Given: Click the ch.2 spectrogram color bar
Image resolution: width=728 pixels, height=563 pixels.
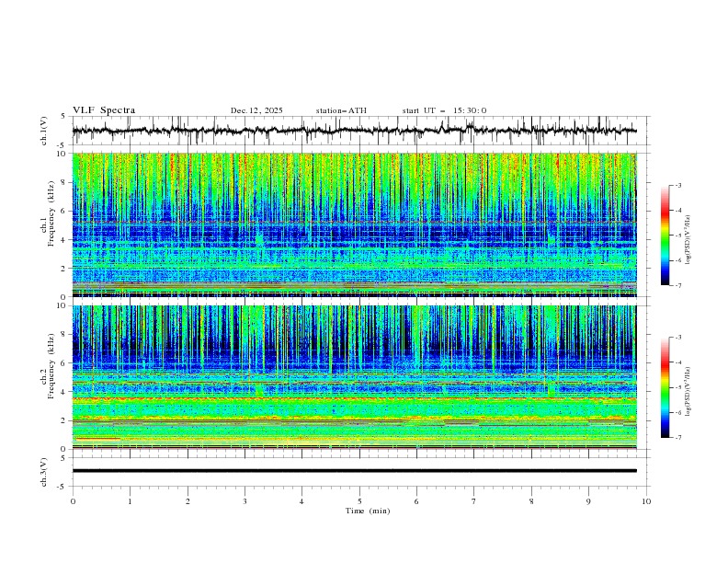Looking at the screenshot, I should (x=665, y=387).
